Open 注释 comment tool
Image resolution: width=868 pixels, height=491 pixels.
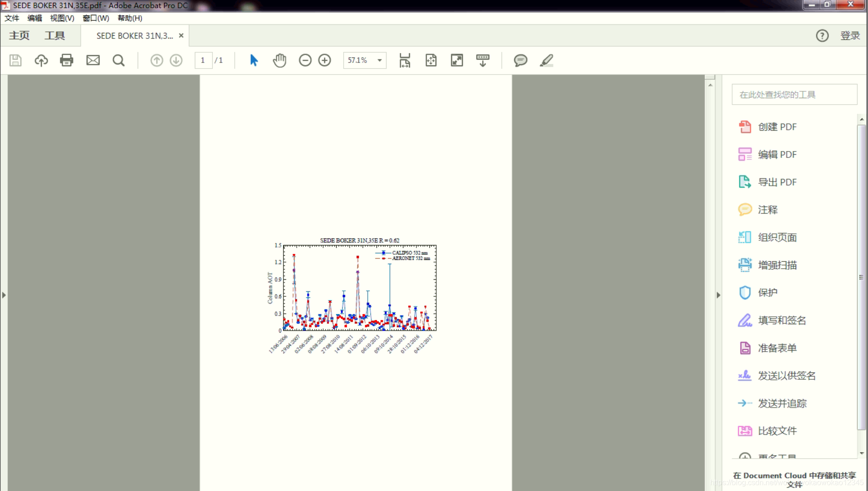pyautogui.click(x=758, y=209)
